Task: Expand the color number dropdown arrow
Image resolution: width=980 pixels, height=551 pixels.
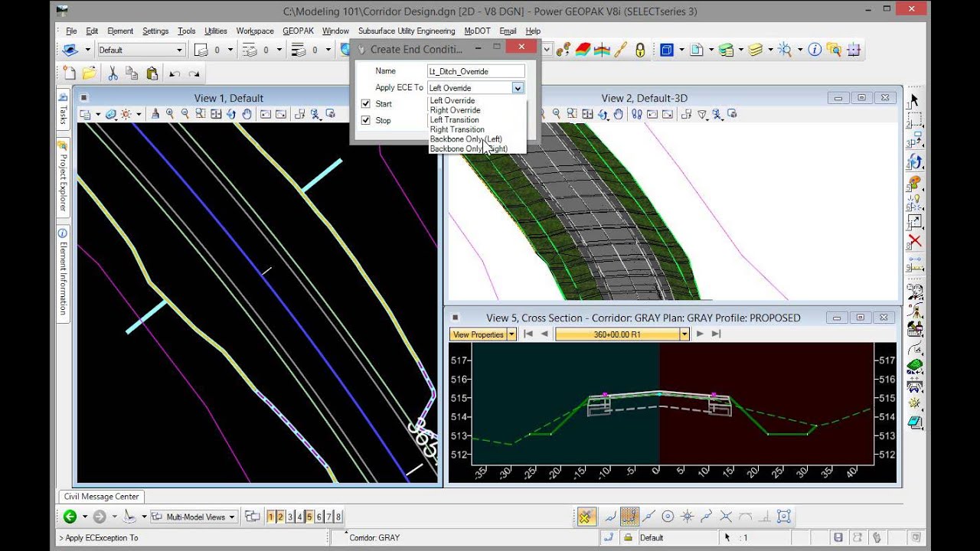Action: [230, 50]
